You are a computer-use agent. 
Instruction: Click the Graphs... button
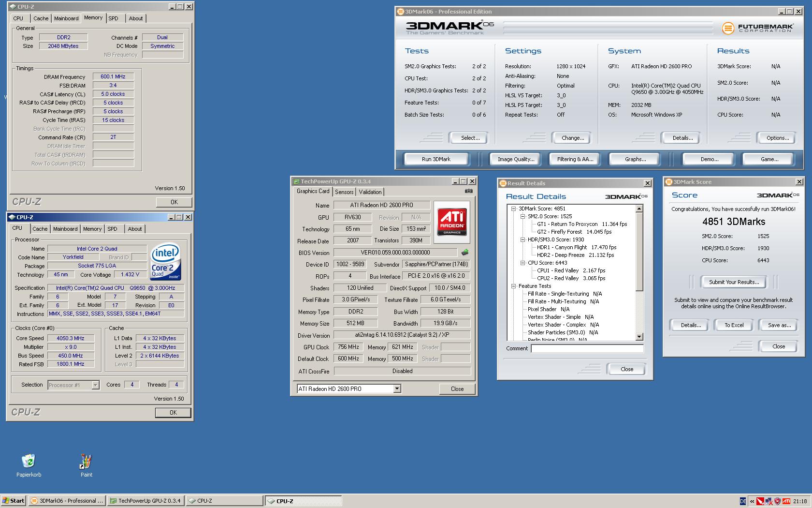(x=635, y=159)
